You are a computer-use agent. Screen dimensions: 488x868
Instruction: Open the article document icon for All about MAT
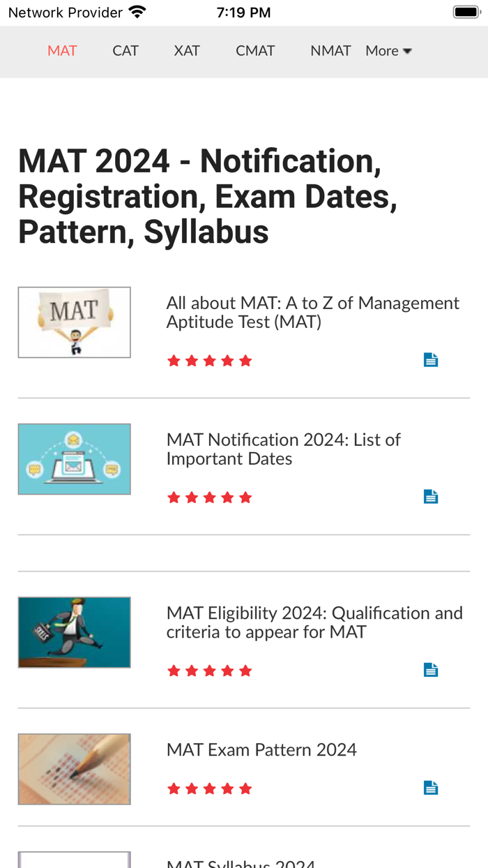(x=431, y=359)
